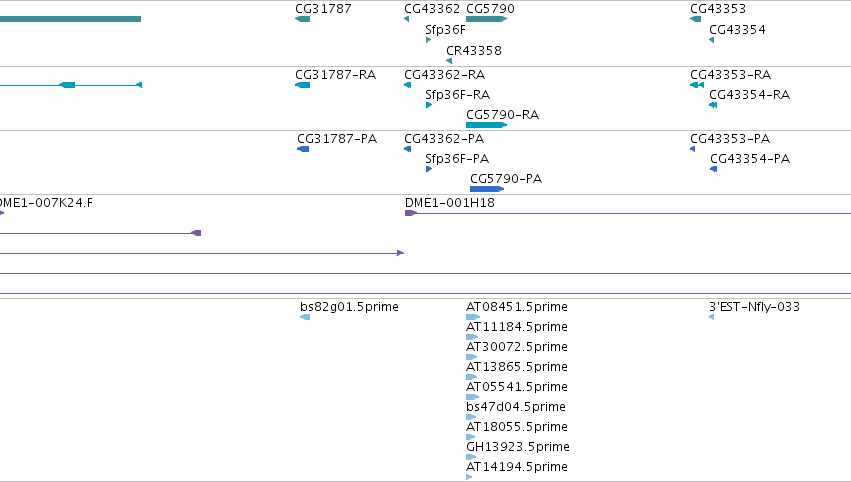Open the CG43362-RA transcript label
851x482 pixels.
[444, 74]
